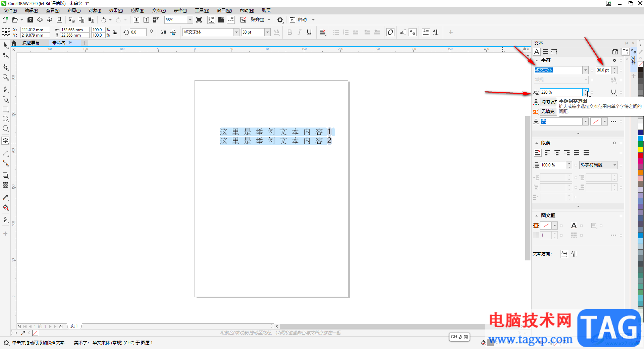644x349 pixels.
Task: Click the 贴齐 snap button
Action: click(257, 20)
